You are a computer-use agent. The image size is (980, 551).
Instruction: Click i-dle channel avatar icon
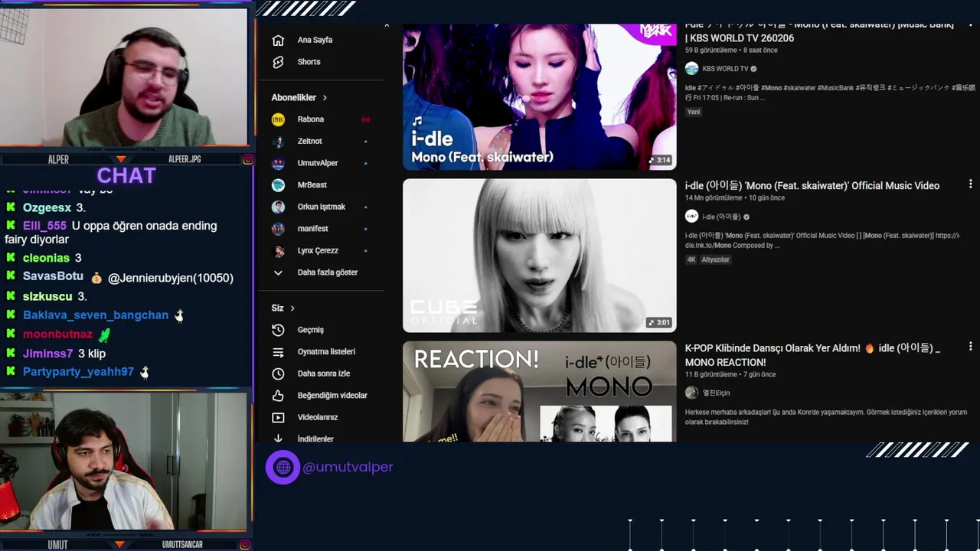(x=691, y=217)
